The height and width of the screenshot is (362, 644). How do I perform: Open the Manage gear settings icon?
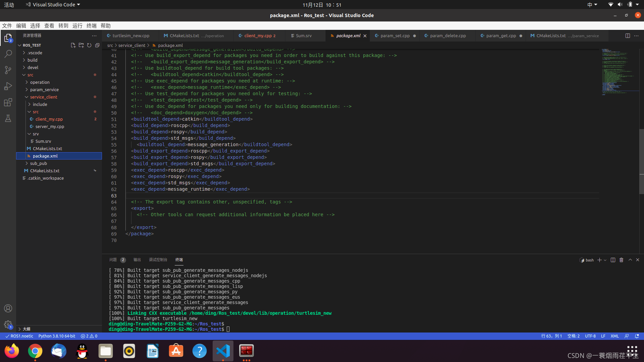tap(8, 324)
